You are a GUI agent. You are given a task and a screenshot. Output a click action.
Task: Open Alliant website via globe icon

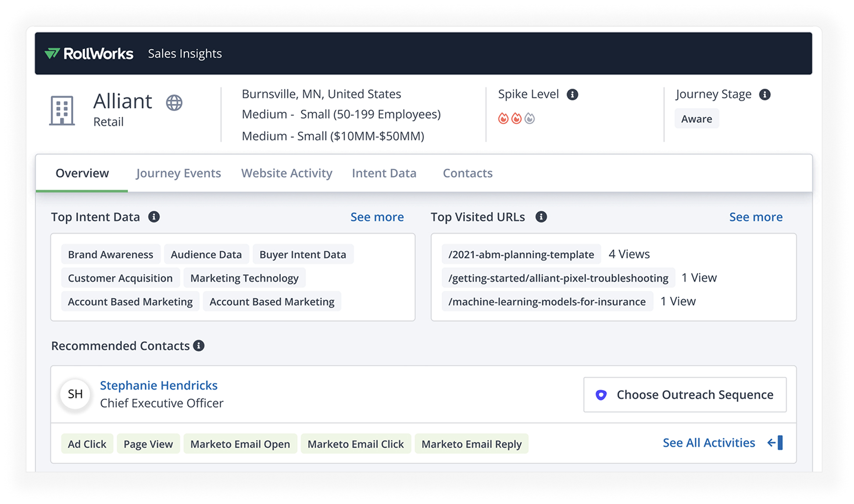(174, 103)
